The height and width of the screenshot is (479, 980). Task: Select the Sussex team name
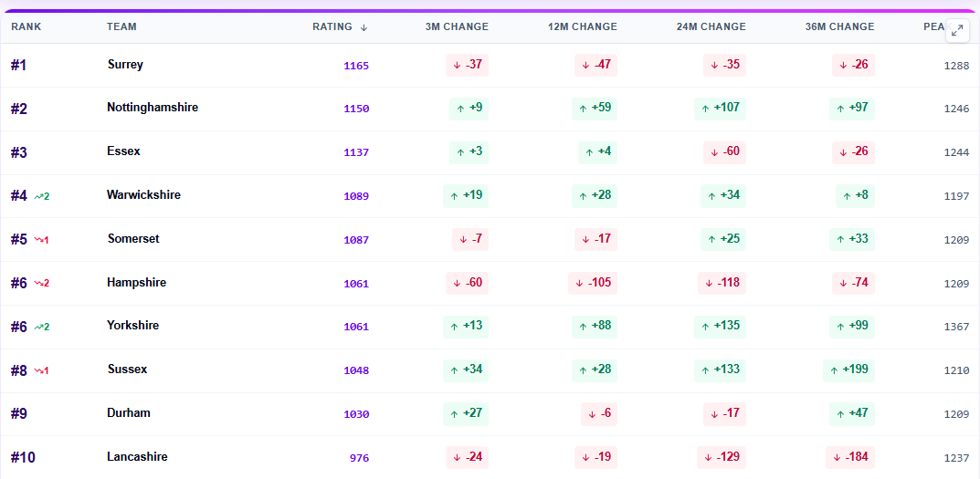pyautogui.click(x=128, y=370)
